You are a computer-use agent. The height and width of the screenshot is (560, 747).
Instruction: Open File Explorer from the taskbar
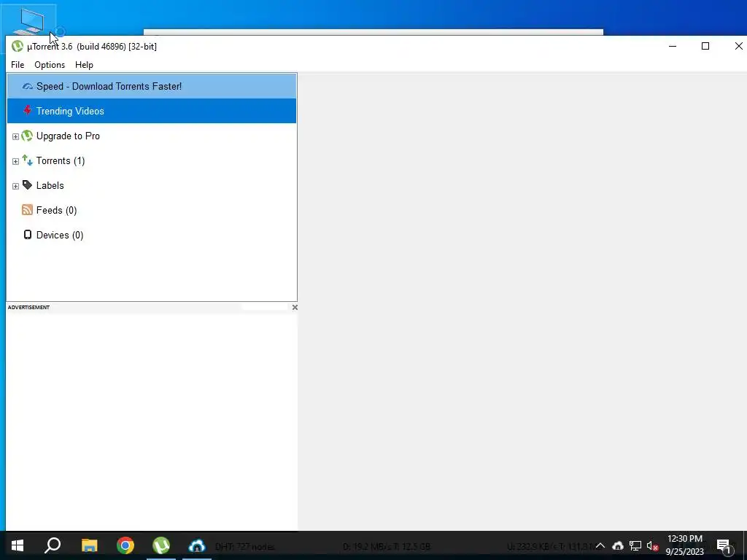pyautogui.click(x=89, y=545)
